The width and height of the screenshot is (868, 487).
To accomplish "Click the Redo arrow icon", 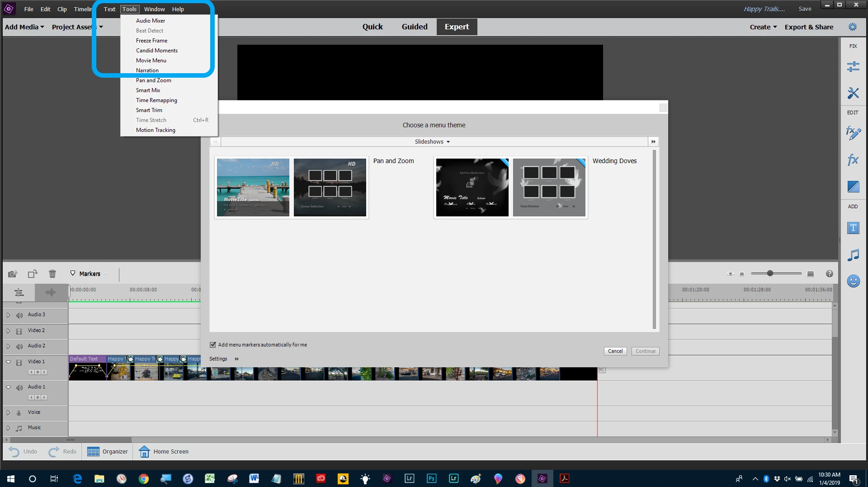I will click(54, 451).
